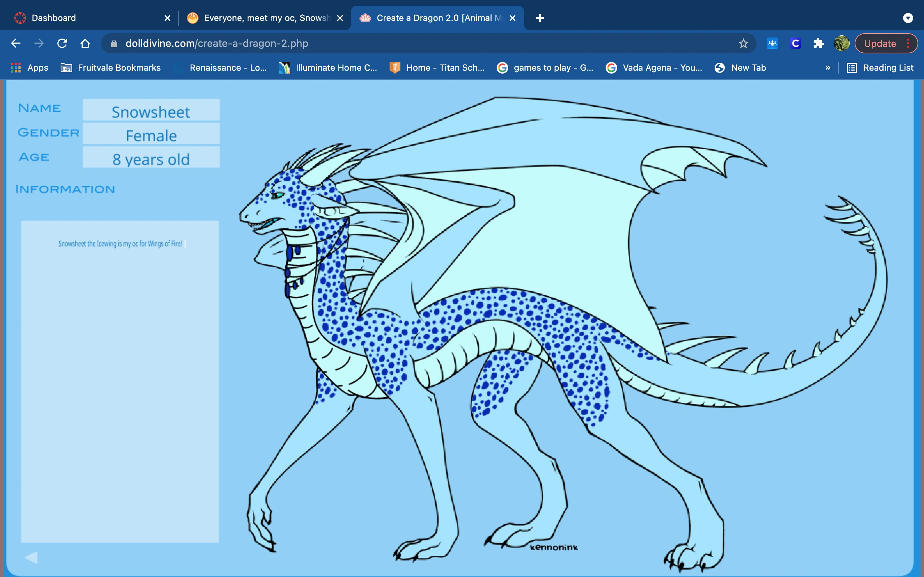Click the Update browser button
924x577 pixels.
[880, 43]
